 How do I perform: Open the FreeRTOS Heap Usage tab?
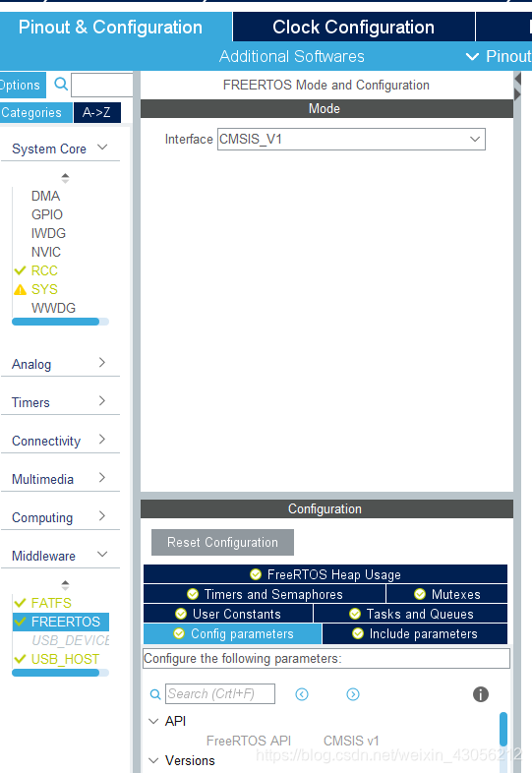click(x=325, y=574)
